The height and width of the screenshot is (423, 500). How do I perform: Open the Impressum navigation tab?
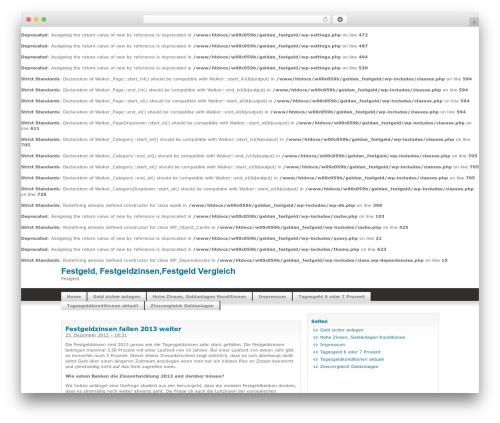[x=272, y=296]
